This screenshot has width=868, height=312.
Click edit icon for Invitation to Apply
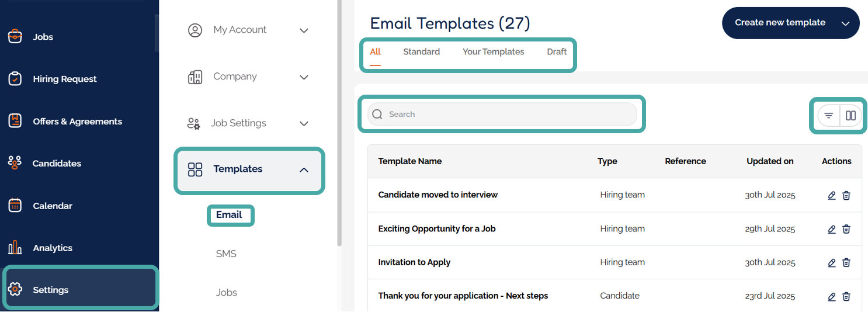pyautogui.click(x=832, y=263)
